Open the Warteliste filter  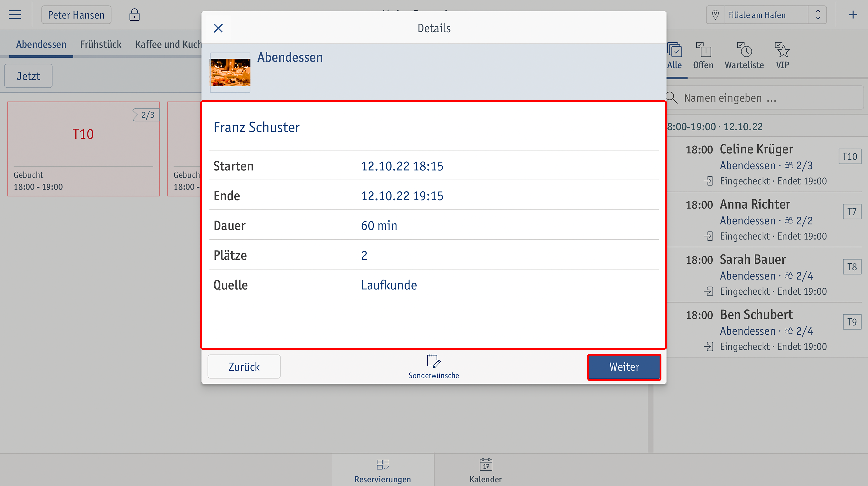744,56
